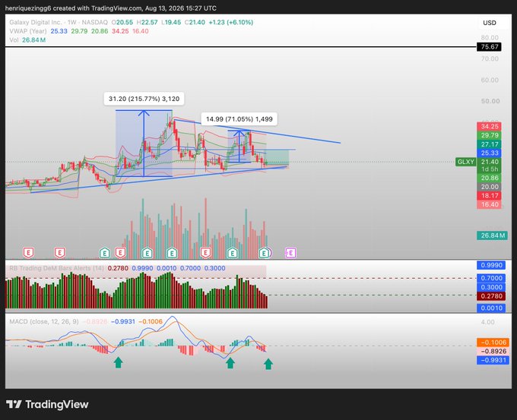Click the blue -0.9931 MACD axis label
This screenshot has height=420, width=517.
(x=493, y=360)
